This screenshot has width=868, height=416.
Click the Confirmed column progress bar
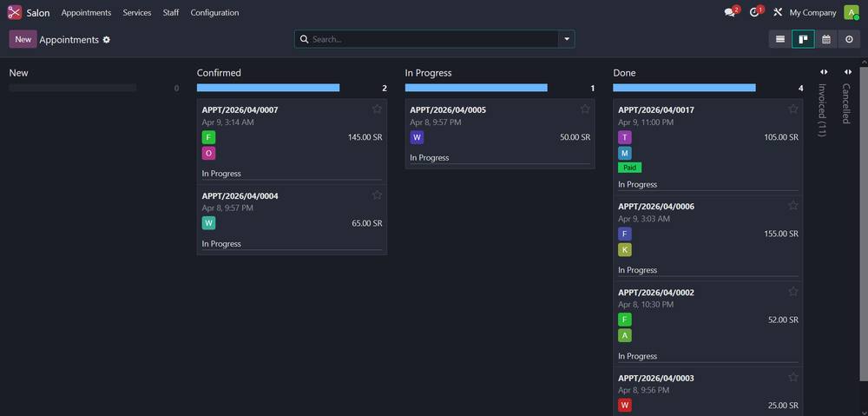(268, 88)
